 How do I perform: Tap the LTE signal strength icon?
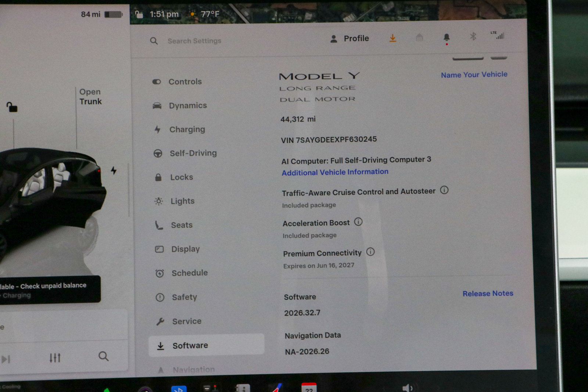coord(498,35)
